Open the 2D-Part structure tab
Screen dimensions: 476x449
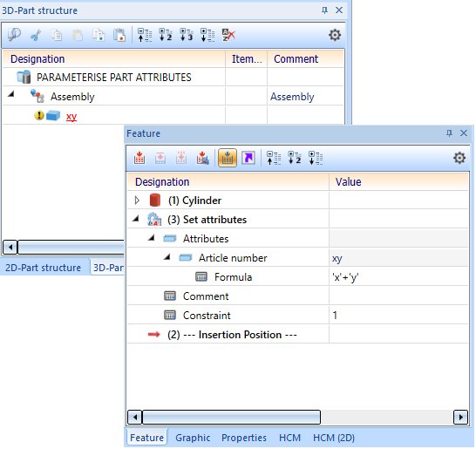coord(43,268)
